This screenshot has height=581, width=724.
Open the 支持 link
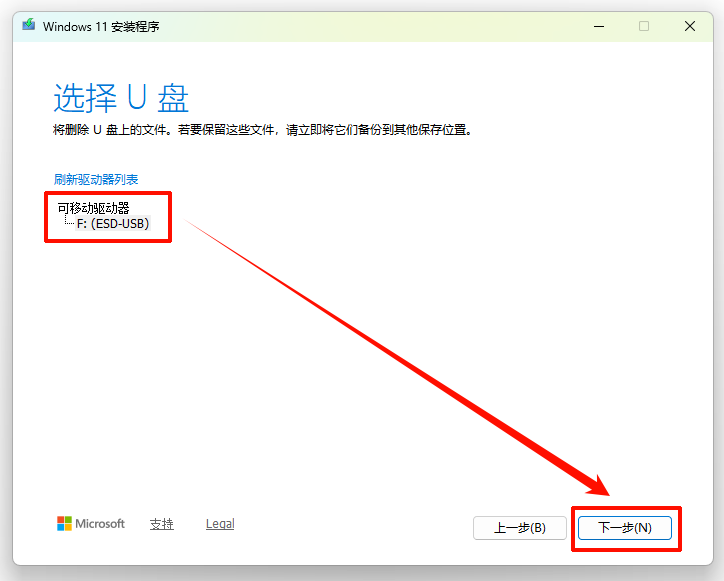(162, 524)
